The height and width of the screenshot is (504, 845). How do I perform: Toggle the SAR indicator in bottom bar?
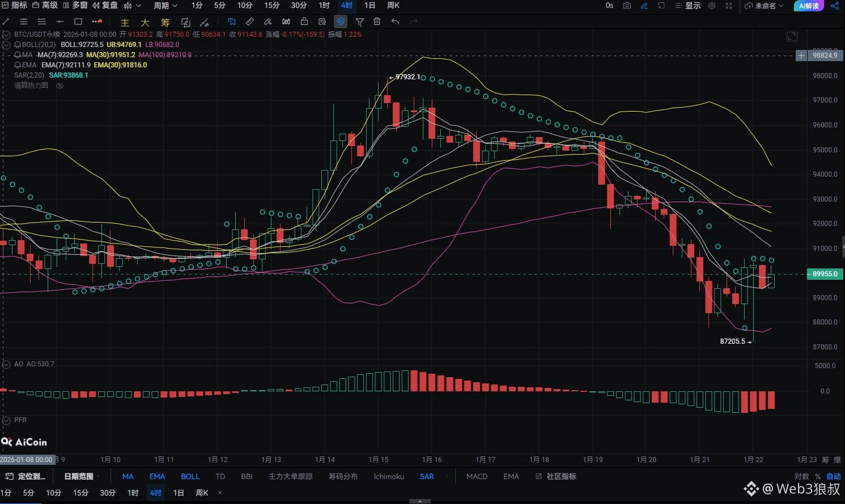[x=427, y=476]
